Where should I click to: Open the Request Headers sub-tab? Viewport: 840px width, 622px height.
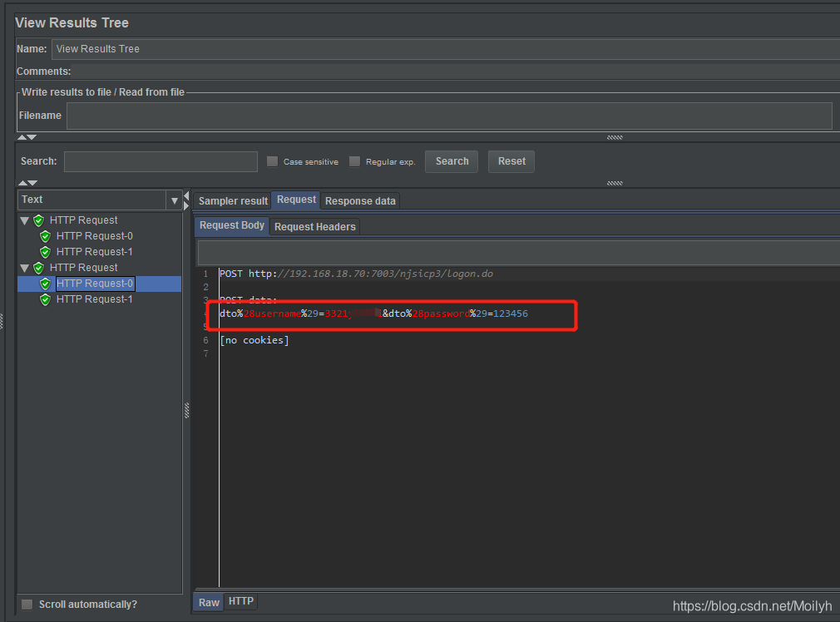pyautogui.click(x=315, y=227)
